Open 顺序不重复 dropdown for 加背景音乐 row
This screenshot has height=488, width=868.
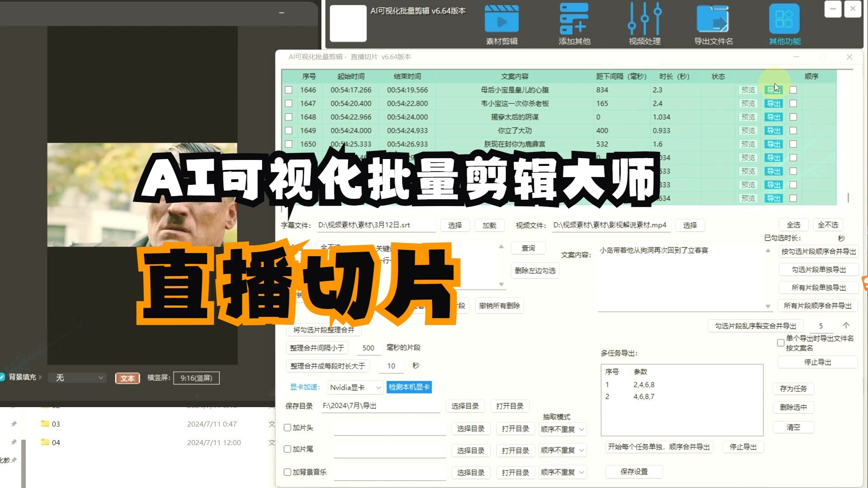(x=563, y=473)
